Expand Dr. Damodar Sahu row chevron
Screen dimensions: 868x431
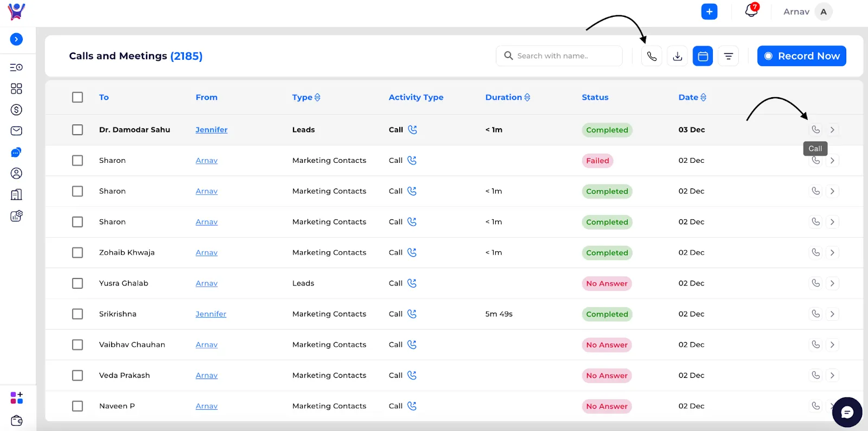(x=832, y=130)
